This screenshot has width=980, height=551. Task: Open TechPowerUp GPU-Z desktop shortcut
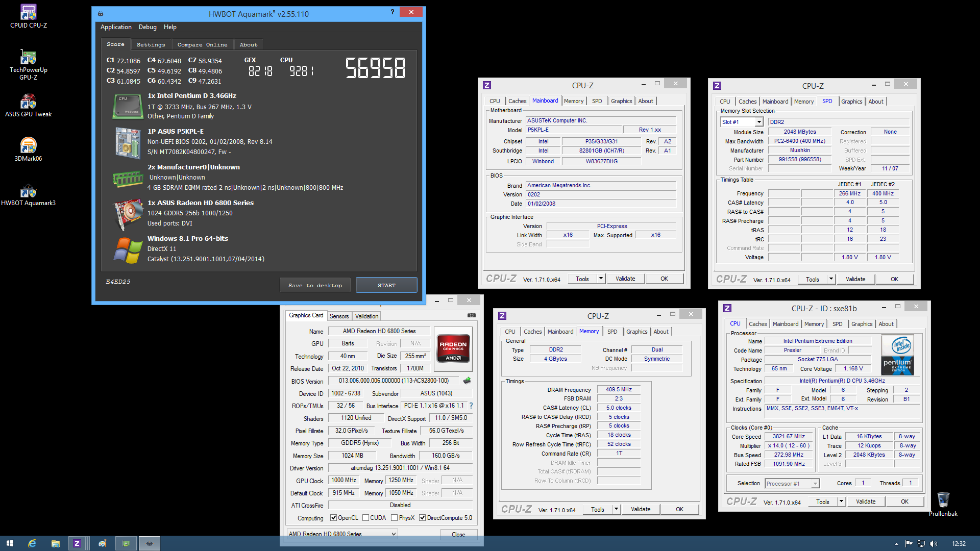(29, 64)
